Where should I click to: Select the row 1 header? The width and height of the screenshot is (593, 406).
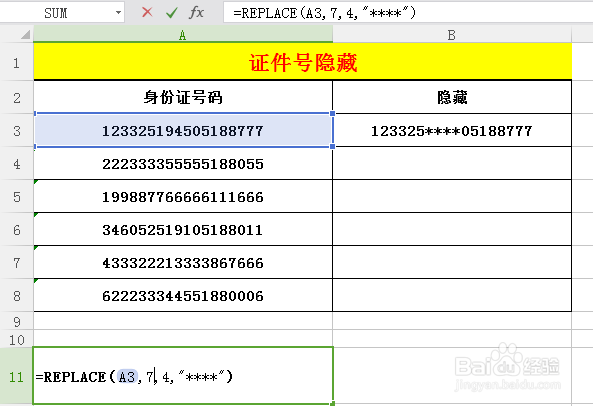click(x=17, y=62)
